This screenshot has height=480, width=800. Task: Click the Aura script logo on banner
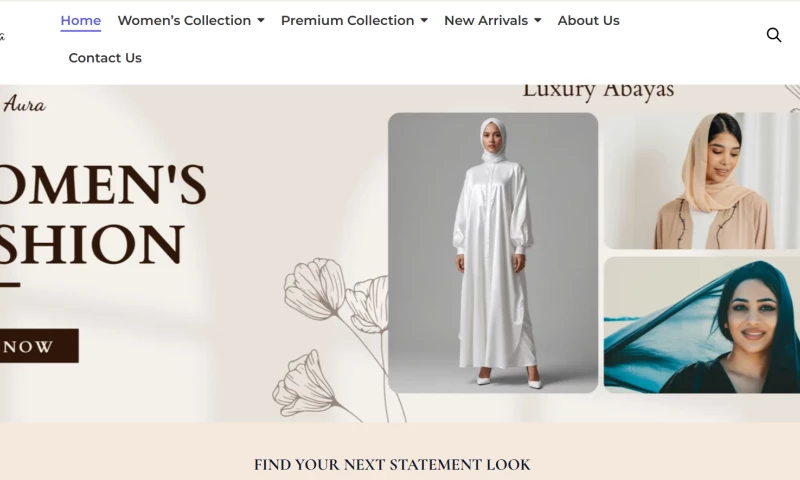(23, 104)
